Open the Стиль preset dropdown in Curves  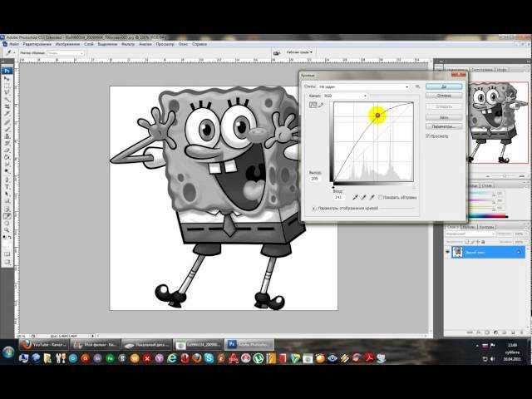pyautogui.click(x=364, y=86)
